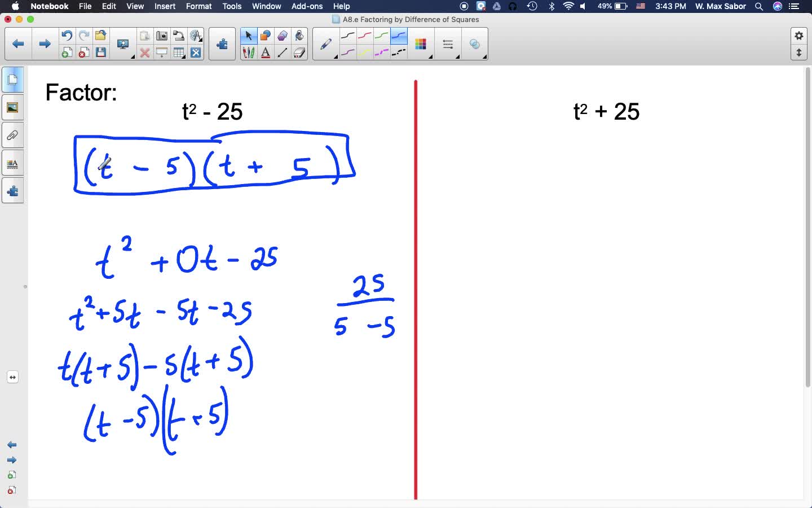Open the Tools menu
Image resolution: width=812 pixels, height=508 pixels.
pos(232,6)
